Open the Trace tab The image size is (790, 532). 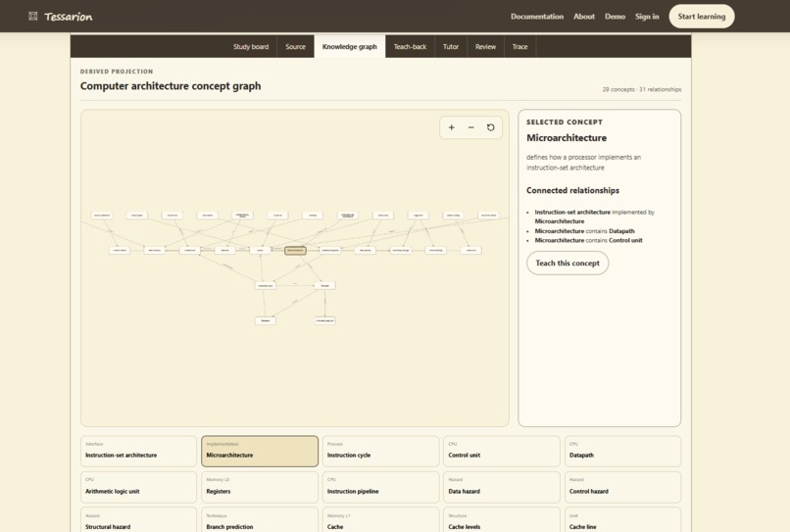[519, 46]
